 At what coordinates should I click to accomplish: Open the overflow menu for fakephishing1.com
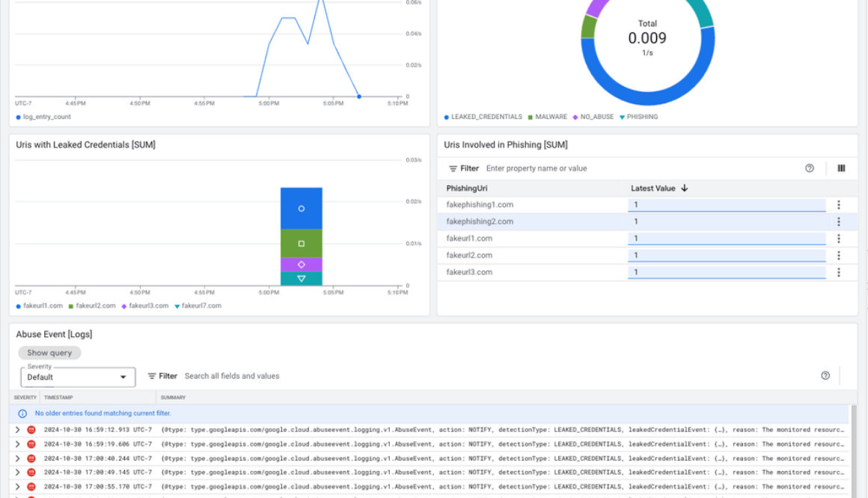[x=839, y=204]
